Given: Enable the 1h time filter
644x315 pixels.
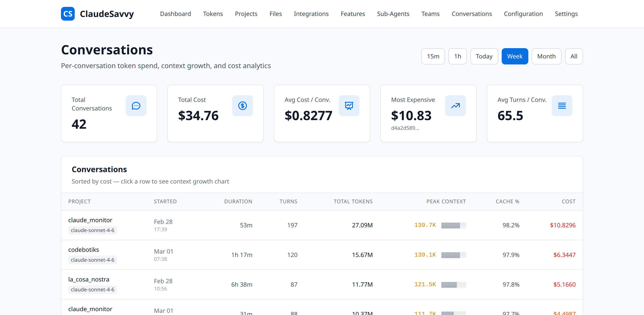Looking at the screenshot, I should [x=457, y=56].
